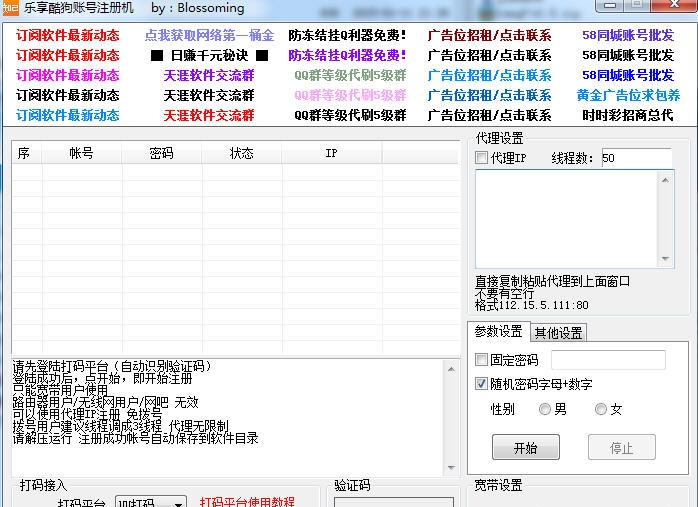Open the 打码平台使用教程 link
Viewport: 698px width, 507px height.
click(247, 502)
